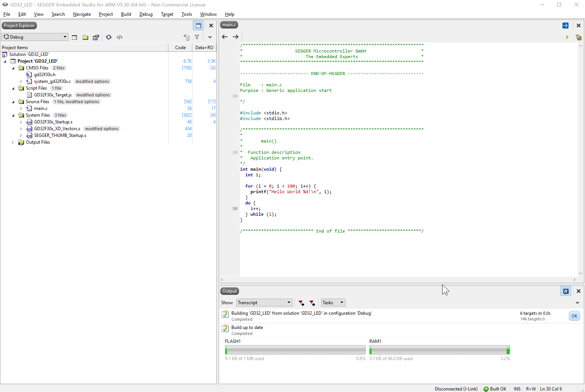Click the Output panel title tab
This screenshot has width=585, height=392.
pos(229,291)
